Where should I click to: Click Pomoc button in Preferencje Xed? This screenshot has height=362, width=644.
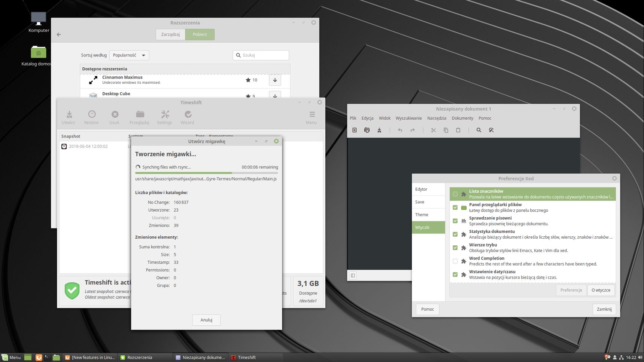tap(427, 309)
